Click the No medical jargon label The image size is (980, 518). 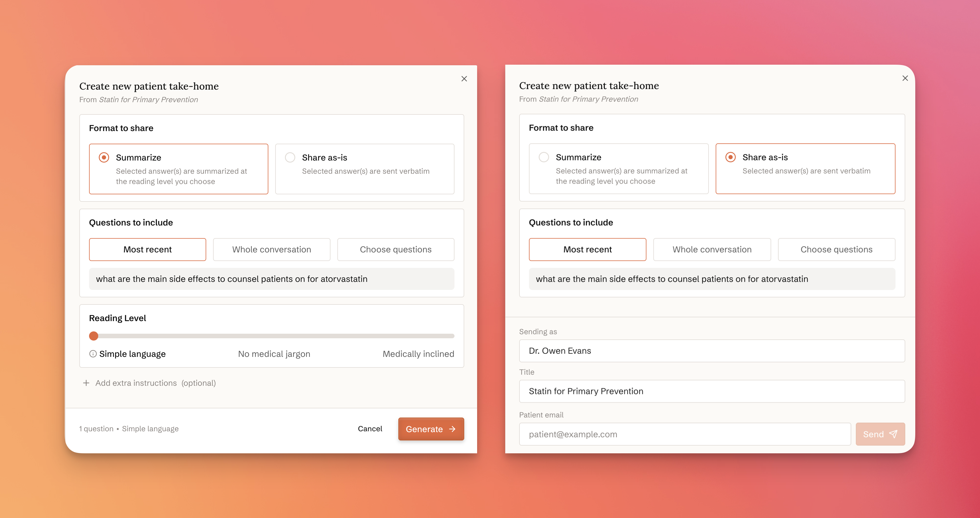pyautogui.click(x=274, y=354)
